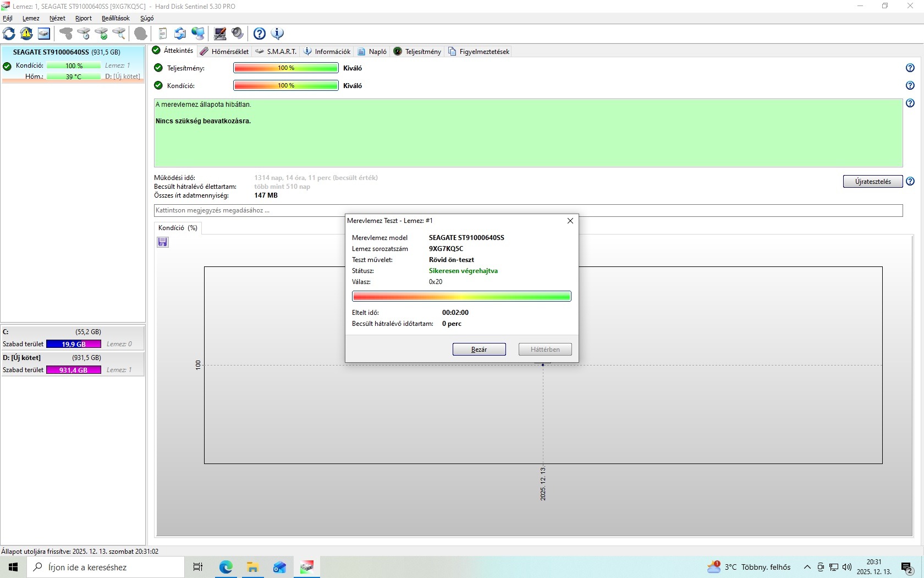Click the serial number 9XG7KQ5C in dialog

click(446, 249)
